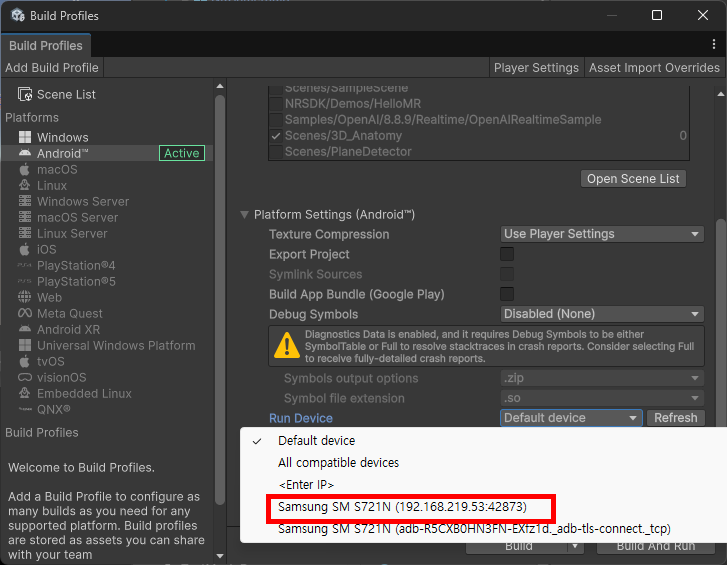Toggle the Export Project checkbox
Screen dimensions: 727x565
pyautogui.click(x=507, y=254)
